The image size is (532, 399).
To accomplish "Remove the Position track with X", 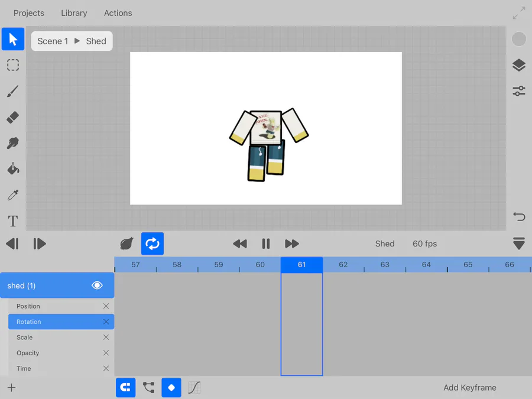I will point(106,306).
